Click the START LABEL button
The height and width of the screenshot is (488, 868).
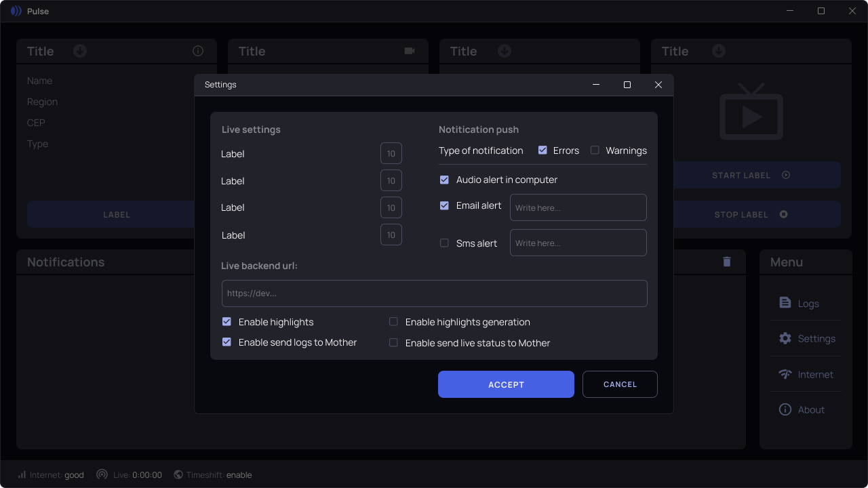pos(751,175)
